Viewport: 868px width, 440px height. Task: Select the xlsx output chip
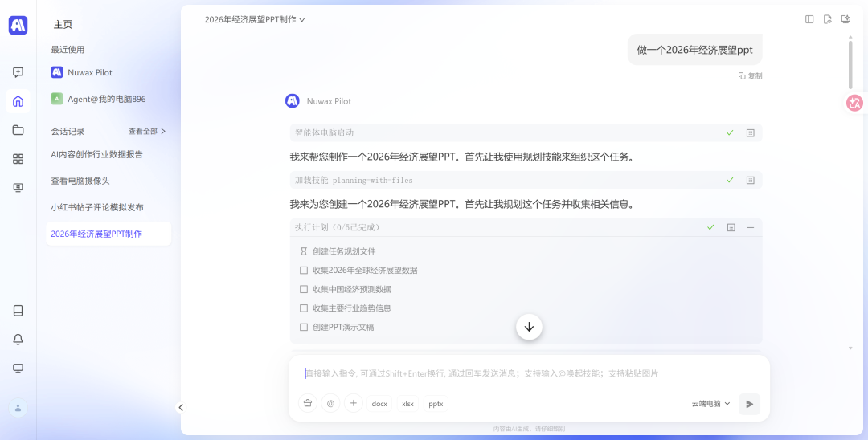point(408,404)
